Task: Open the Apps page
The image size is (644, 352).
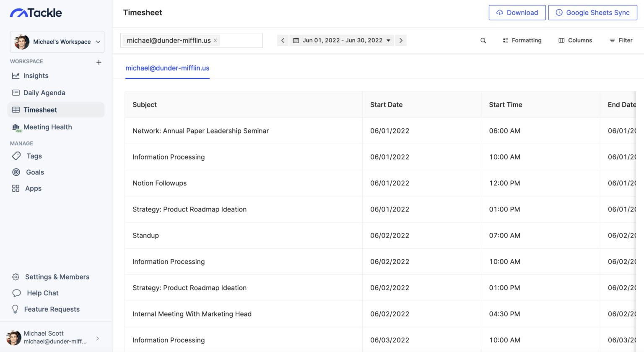Action: tap(26, 188)
